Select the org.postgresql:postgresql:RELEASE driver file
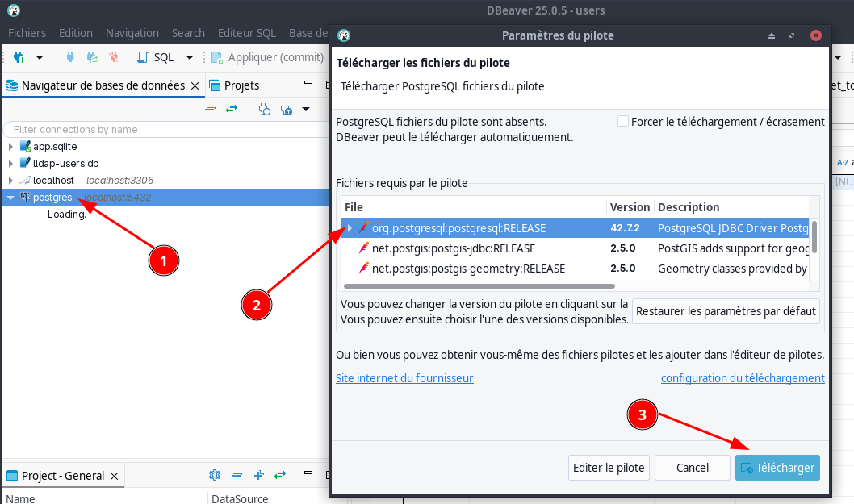 pyautogui.click(x=458, y=228)
